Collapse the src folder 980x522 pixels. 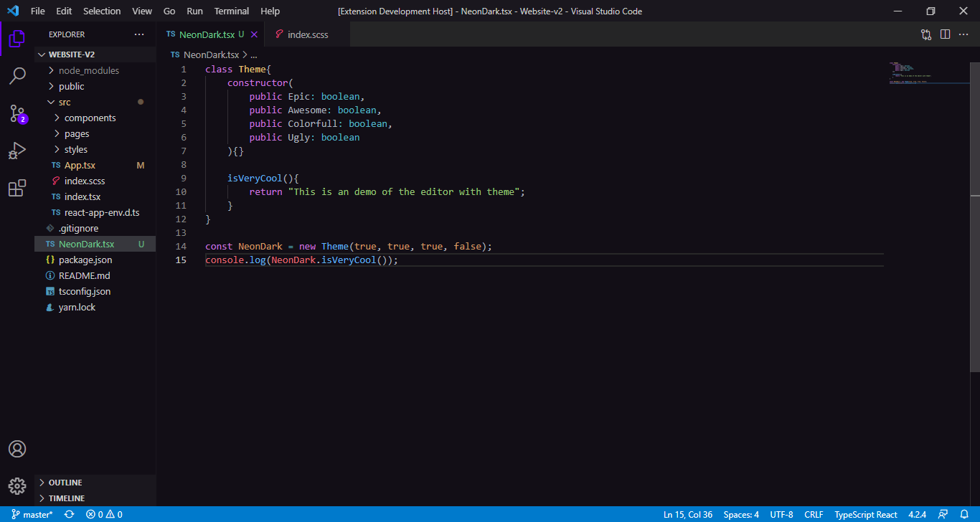tap(65, 102)
